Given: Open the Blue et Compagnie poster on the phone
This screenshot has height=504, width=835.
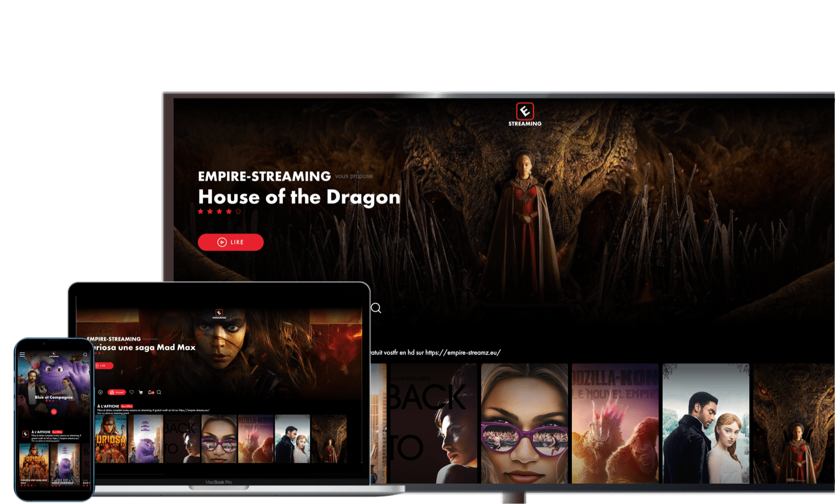Looking at the screenshot, I should (x=65, y=465).
